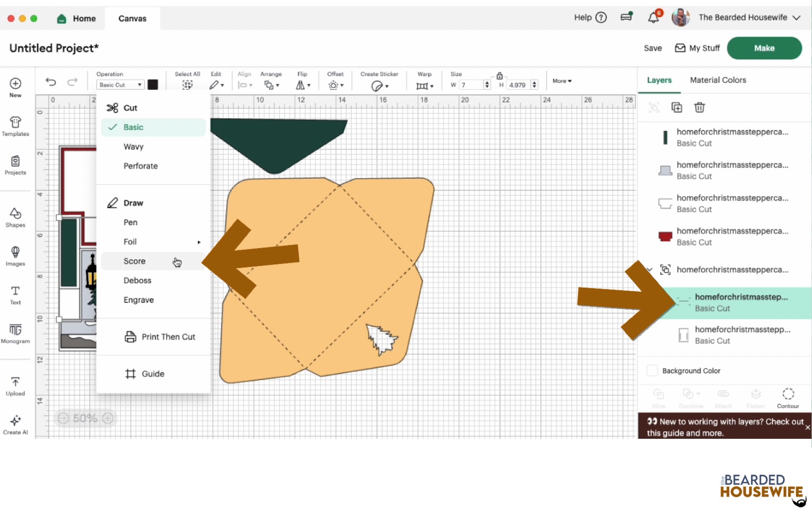Click the undo arrow
812x516 pixels.
pyautogui.click(x=51, y=82)
